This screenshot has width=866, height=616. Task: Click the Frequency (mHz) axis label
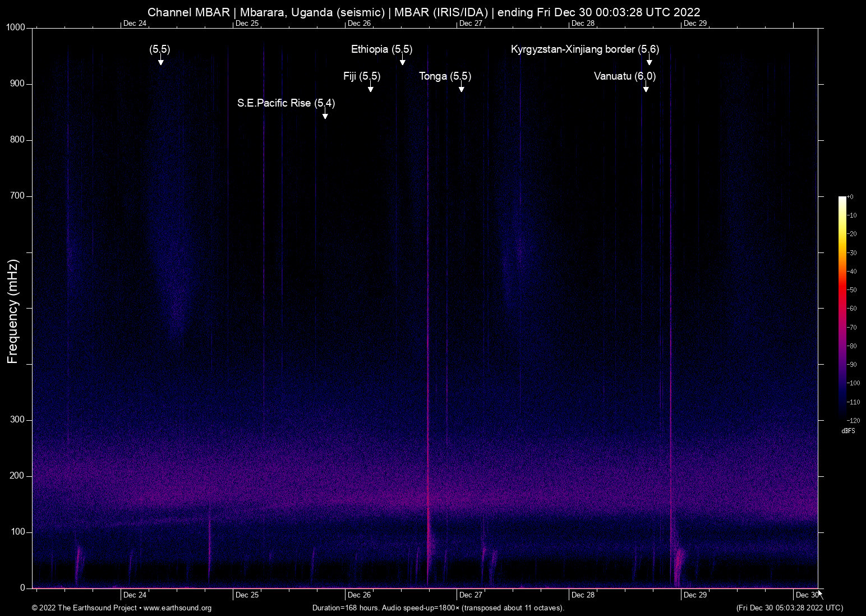click(x=13, y=311)
